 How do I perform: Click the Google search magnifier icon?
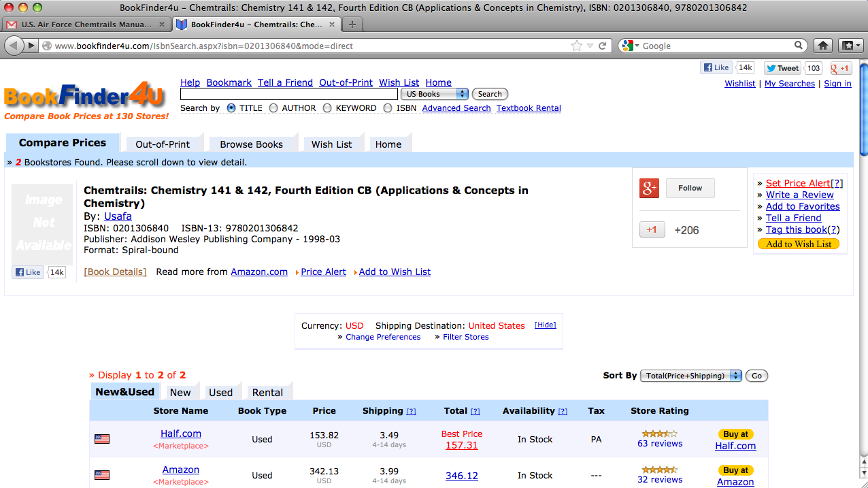pos(799,46)
